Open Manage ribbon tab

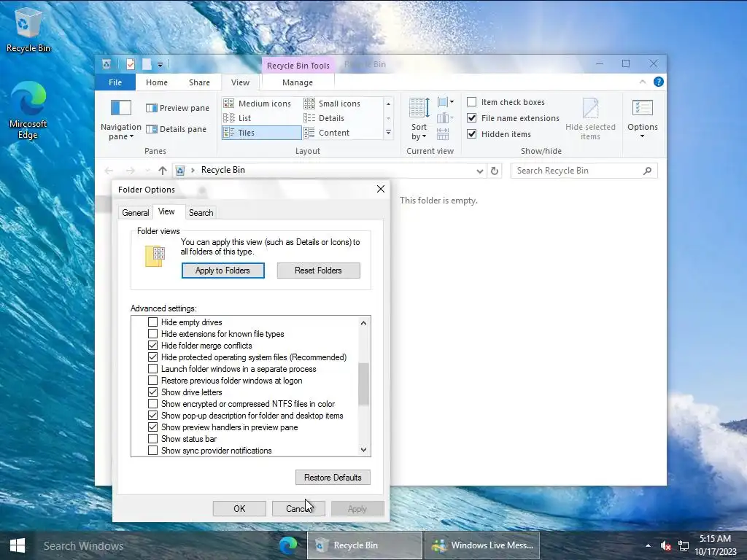click(298, 82)
